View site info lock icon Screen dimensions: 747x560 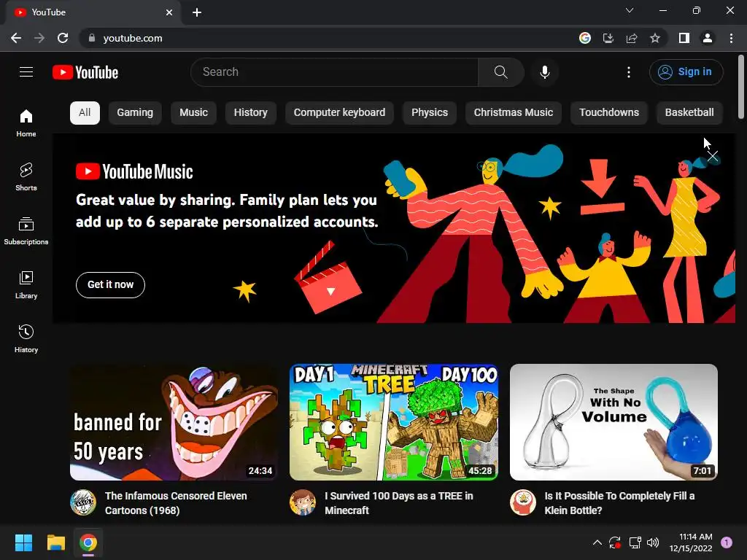click(92, 38)
